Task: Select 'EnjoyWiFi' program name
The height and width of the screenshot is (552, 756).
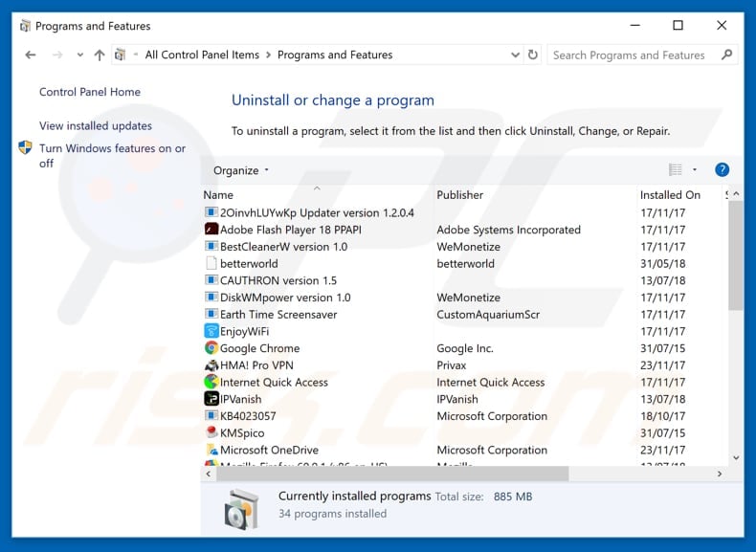Action: click(244, 332)
